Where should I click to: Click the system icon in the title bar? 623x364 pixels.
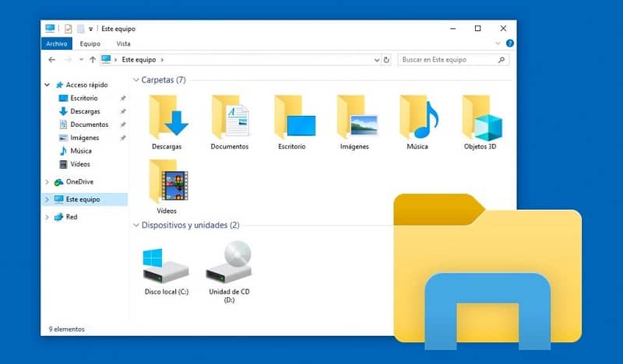(x=50, y=28)
